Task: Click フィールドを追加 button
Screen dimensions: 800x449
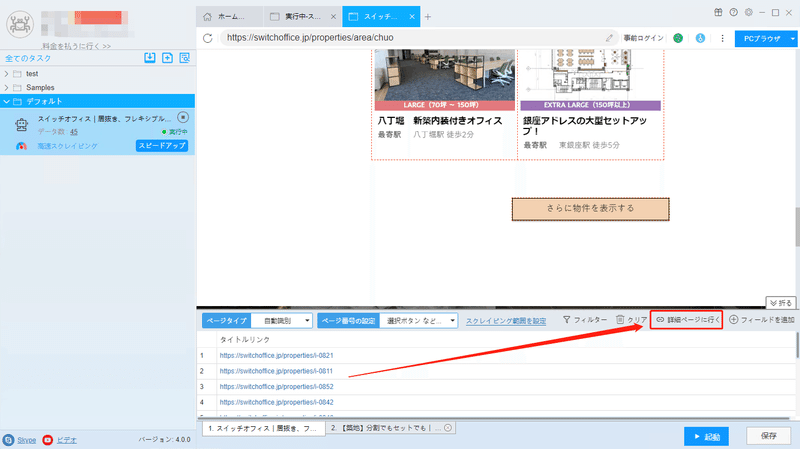Action: pyautogui.click(x=762, y=319)
